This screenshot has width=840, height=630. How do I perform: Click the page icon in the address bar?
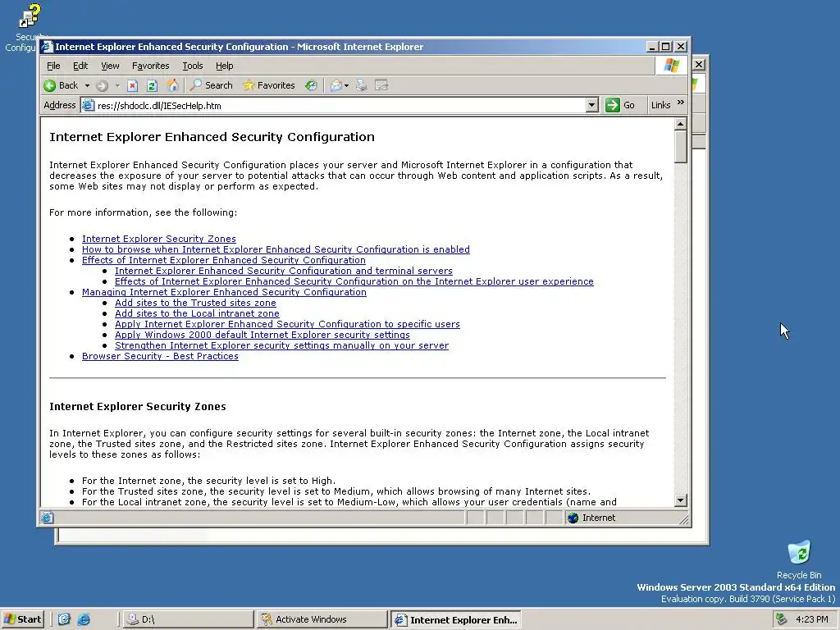pyautogui.click(x=89, y=105)
